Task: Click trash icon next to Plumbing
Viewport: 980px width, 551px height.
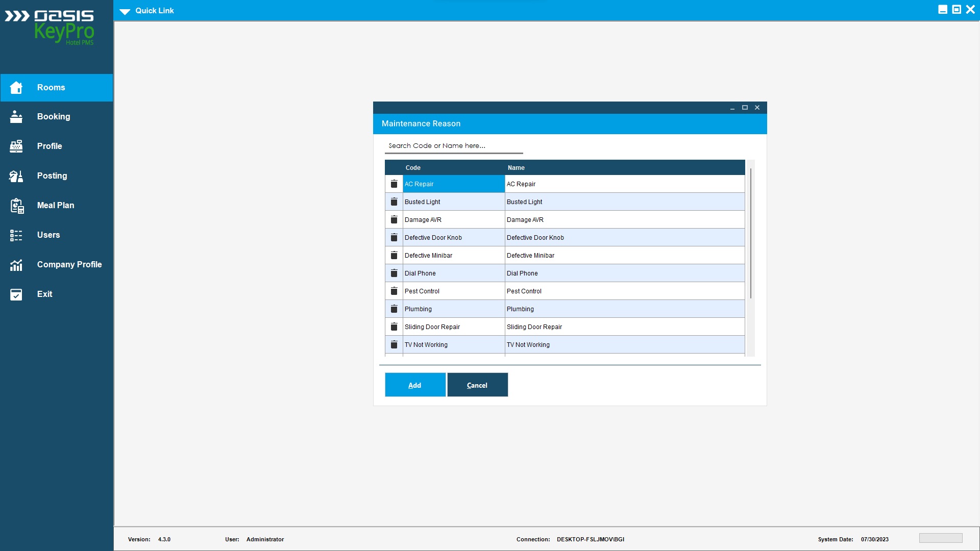Action: 394,309
